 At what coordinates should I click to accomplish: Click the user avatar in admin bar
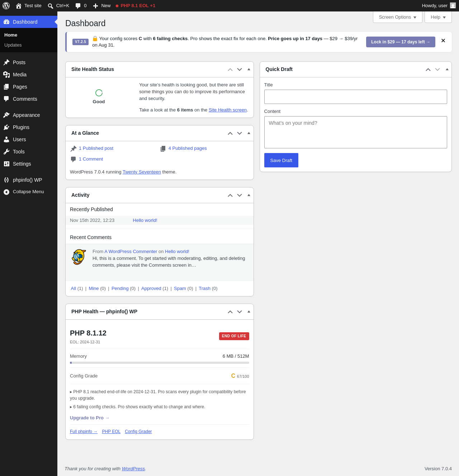click(453, 6)
